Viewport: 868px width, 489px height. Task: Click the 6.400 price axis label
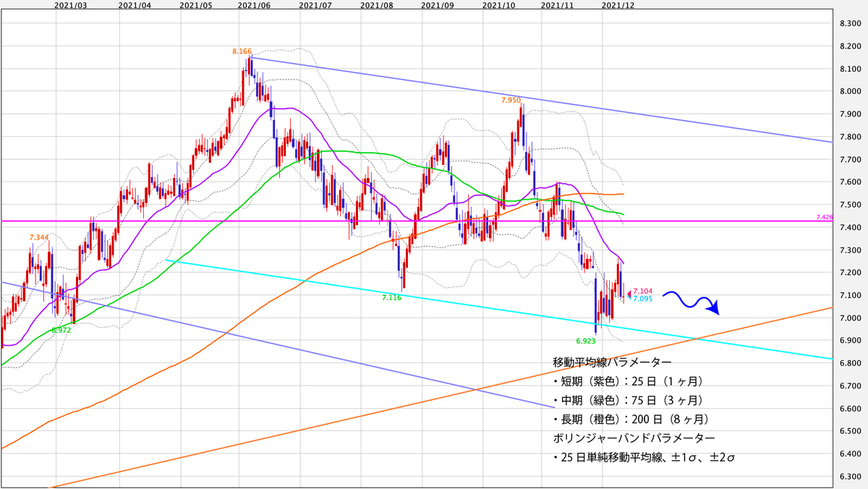[x=850, y=454]
